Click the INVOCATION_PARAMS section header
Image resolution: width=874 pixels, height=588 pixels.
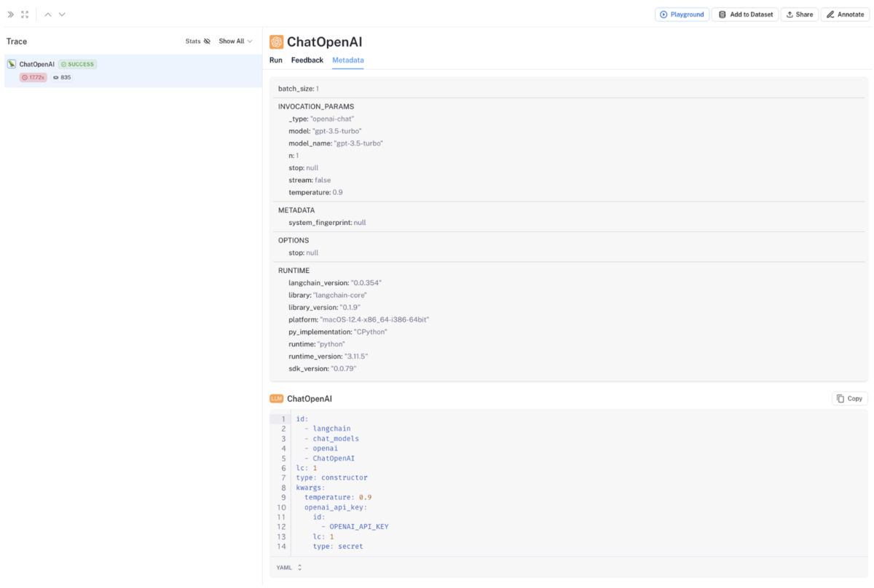(x=316, y=106)
